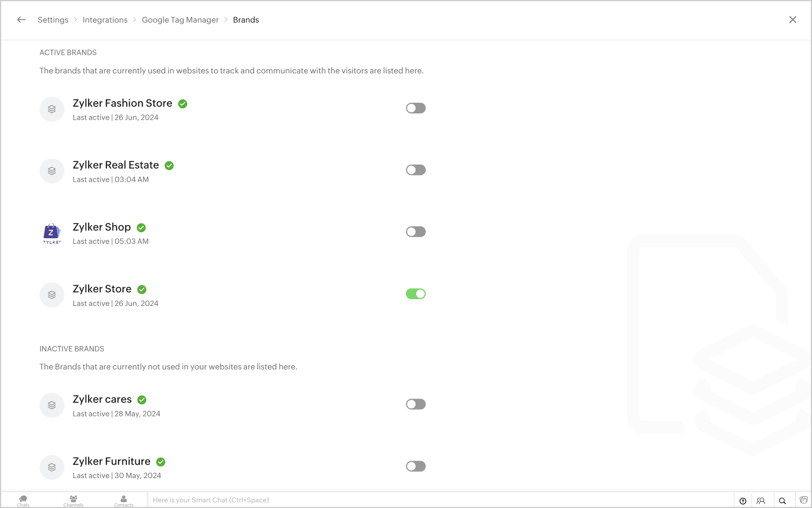
Task: Click 'Last active | 28 May, 2024' text
Action: click(117, 414)
